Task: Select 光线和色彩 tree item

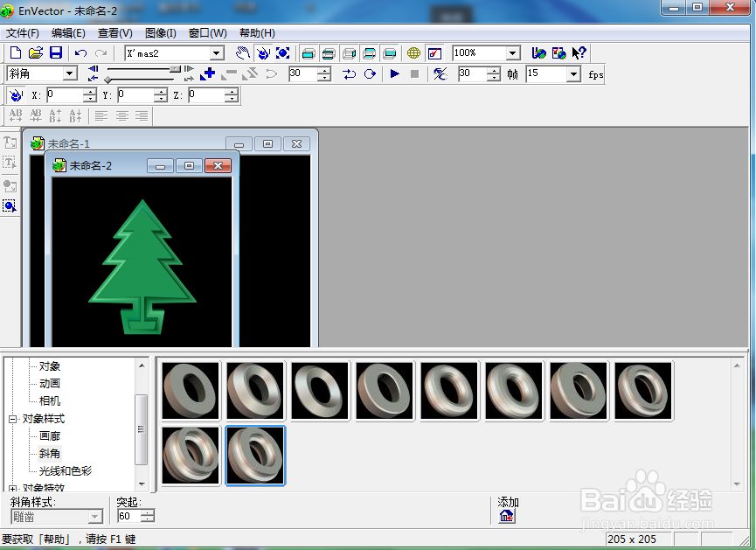Action: 66,471
